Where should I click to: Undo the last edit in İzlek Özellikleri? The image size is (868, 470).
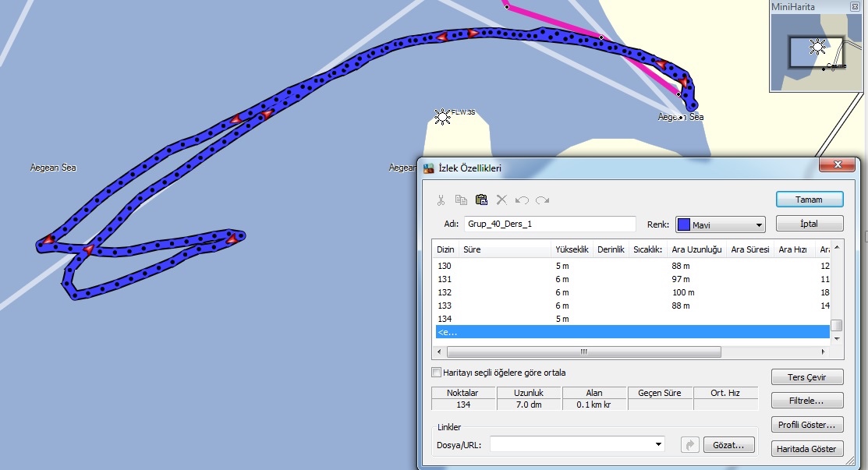pyautogui.click(x=522, y=200)
